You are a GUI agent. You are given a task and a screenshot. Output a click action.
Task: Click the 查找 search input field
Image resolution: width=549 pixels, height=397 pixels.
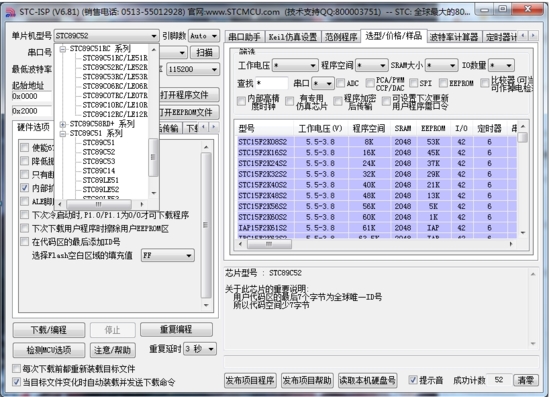click(x=272, y=83)
